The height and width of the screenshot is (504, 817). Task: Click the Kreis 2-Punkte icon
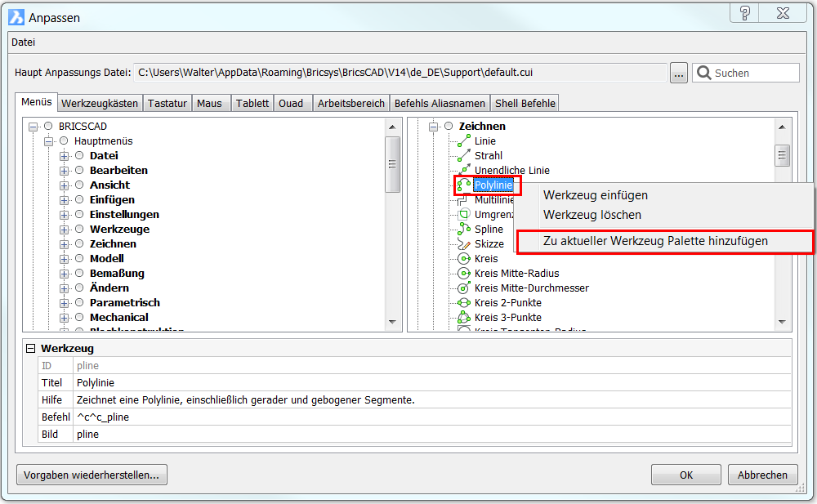click(x=464, y=302)
